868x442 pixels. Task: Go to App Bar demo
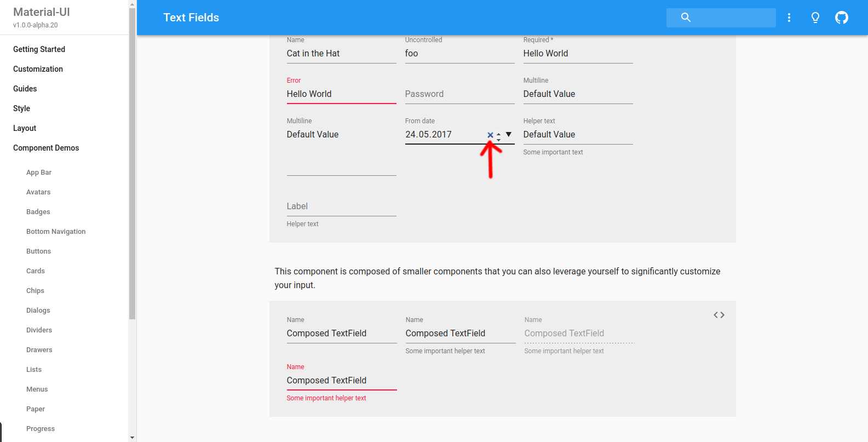[39, 173]
